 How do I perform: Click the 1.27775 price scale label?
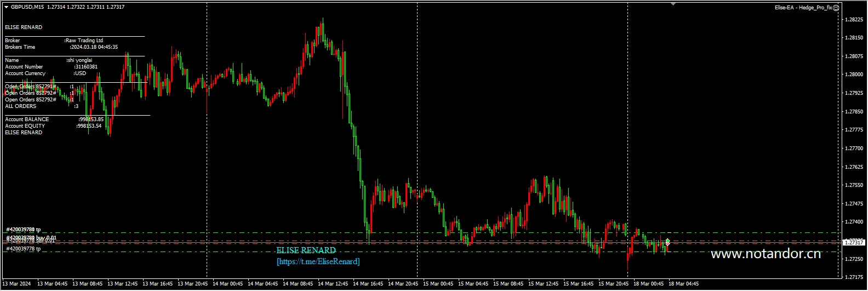coord(854,130)
